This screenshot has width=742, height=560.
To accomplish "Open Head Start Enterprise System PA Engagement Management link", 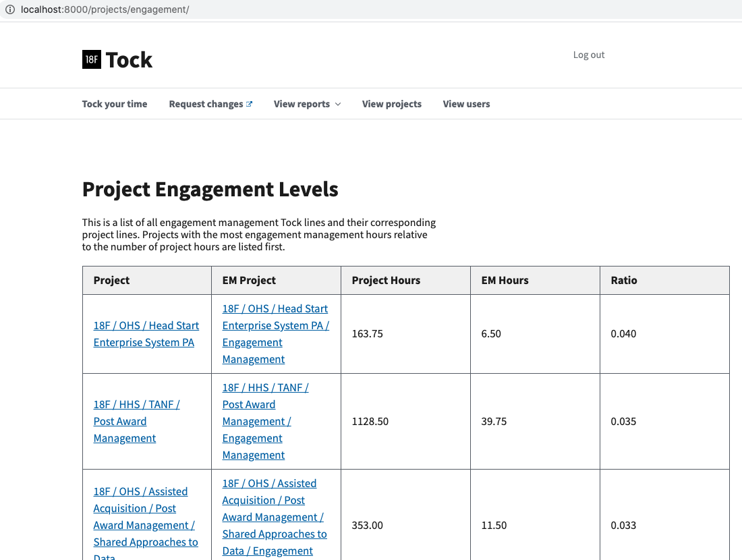I will pos(275,334).
